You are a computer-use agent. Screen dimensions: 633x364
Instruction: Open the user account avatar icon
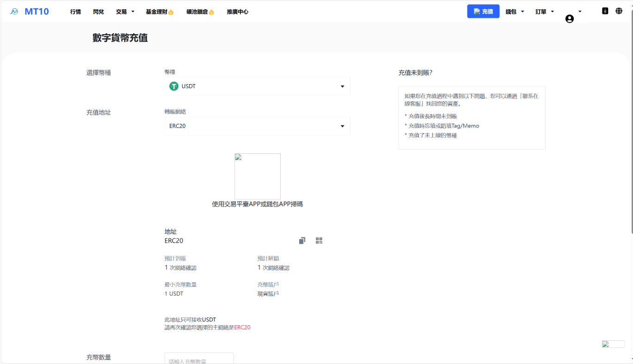coord(569,18)
